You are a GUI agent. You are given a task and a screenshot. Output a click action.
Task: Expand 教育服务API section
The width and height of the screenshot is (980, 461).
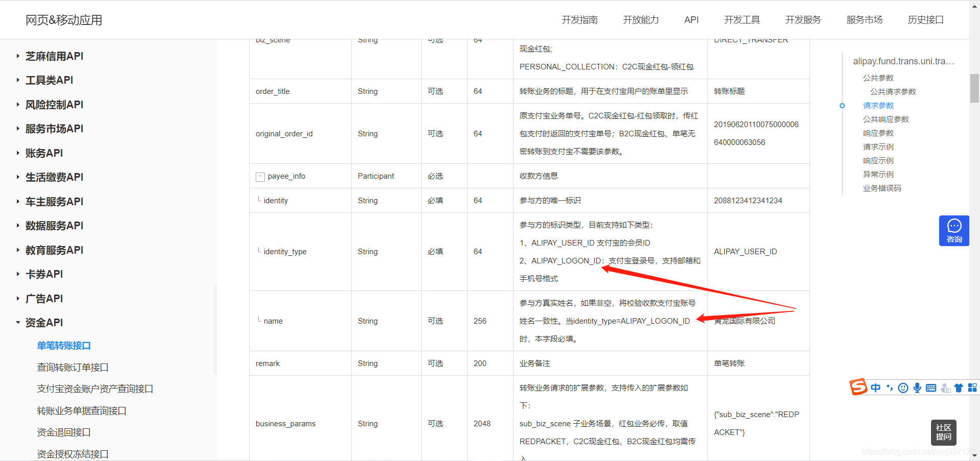click(54, 250)
